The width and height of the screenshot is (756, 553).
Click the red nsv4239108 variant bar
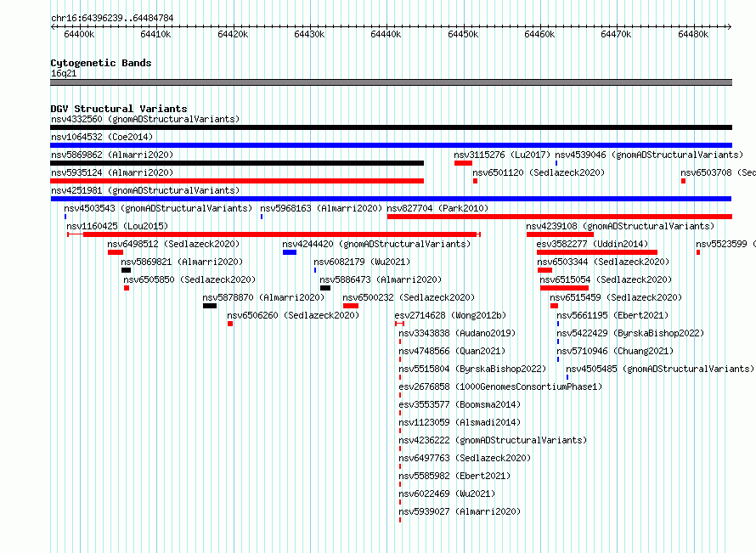click(561, 234)
